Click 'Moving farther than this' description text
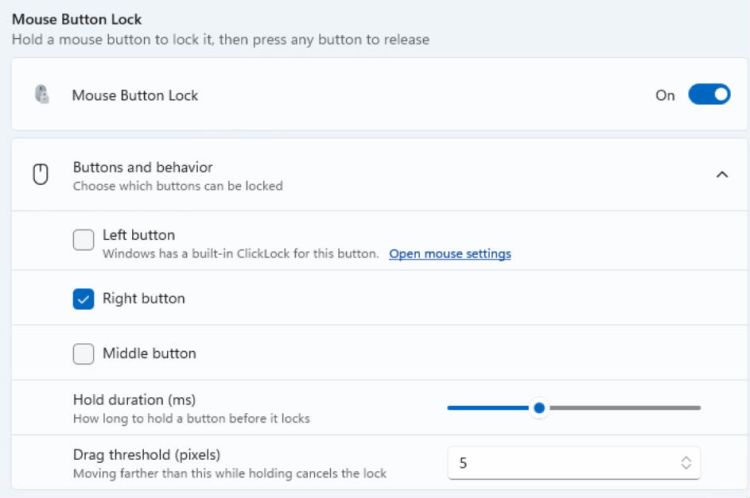 tap(230, 474)
